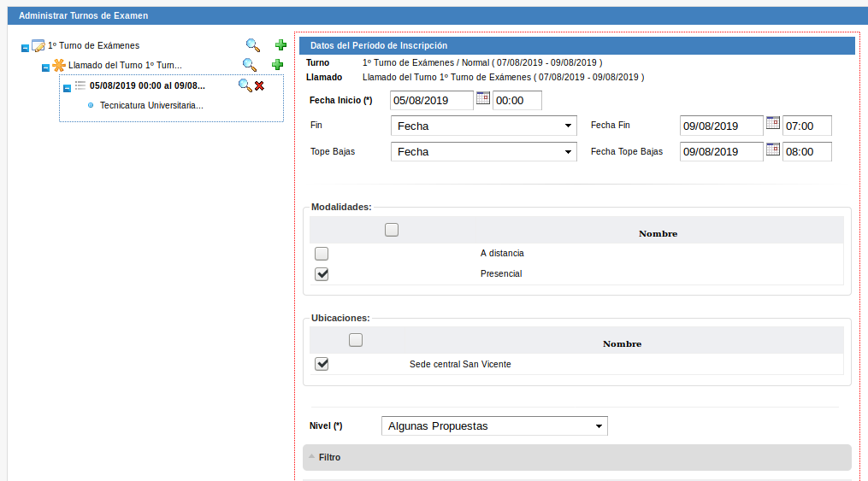Click the orange star icon of Llamado del Turno
This screenshot has width=868, height=481.
[x=59, y=65]
